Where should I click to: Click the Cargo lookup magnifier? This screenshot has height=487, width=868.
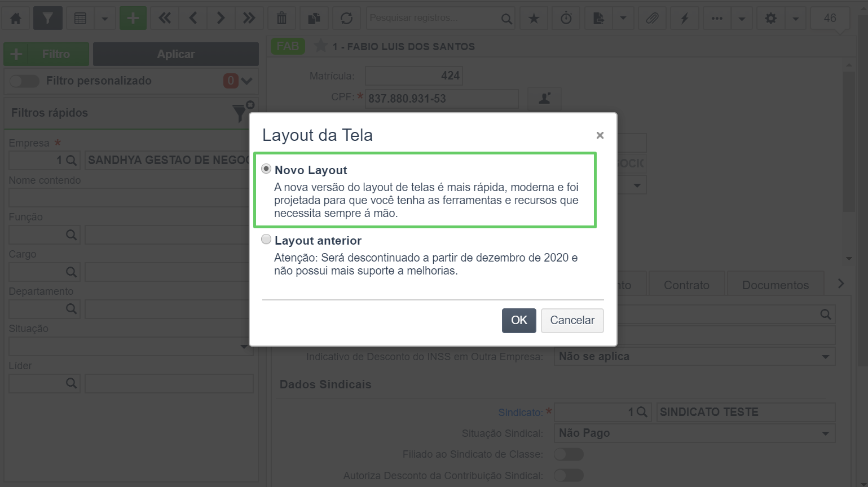point(71,272)
